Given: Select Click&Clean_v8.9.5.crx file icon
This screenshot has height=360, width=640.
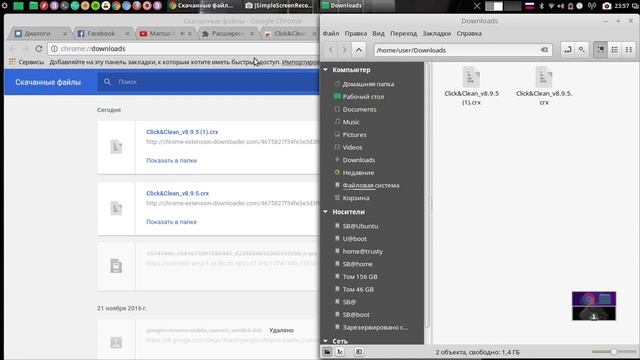Looking at the screenshot, I should (x=544, y=77).
